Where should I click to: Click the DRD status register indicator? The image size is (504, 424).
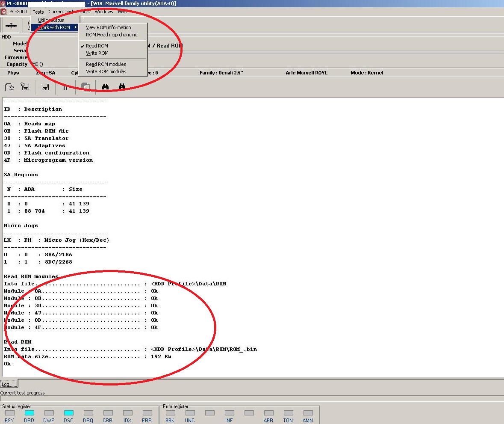coord(29,413)
